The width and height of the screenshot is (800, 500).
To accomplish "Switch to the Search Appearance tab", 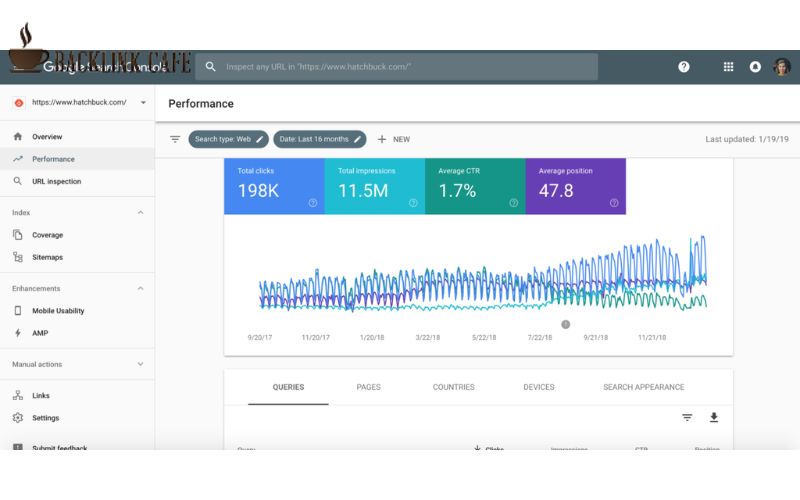I will pos(644,387).
